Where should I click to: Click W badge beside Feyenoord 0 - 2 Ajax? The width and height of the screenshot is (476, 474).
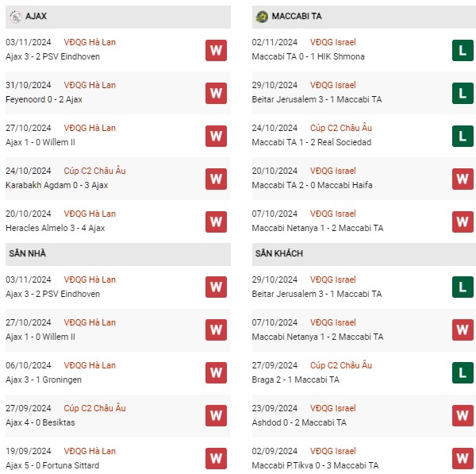click(216, 93)
